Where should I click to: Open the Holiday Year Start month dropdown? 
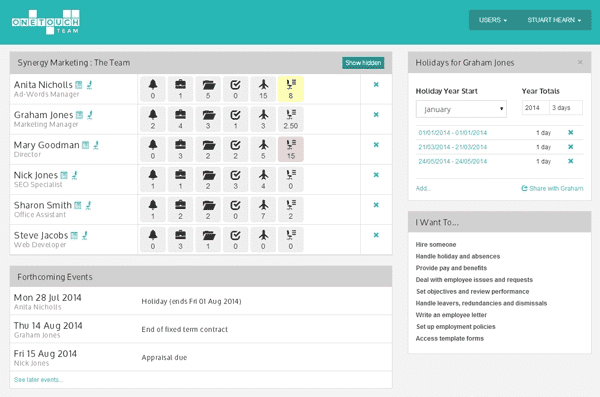461,109
